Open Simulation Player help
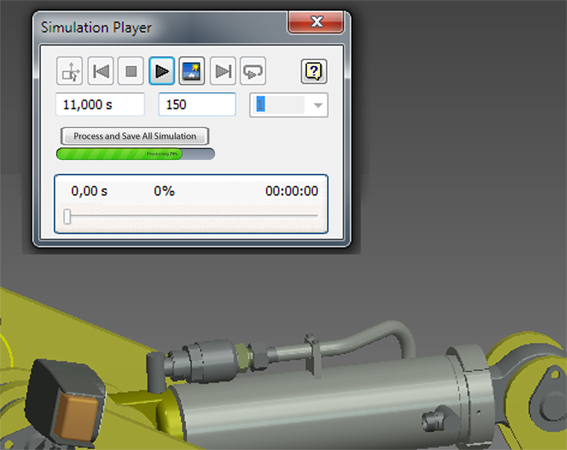Screen dimensions: 567x450 click(x=314, y=71)
